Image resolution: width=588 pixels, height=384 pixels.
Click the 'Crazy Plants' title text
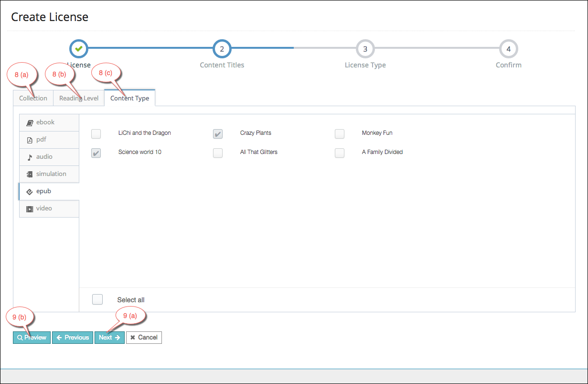(256, 133)
